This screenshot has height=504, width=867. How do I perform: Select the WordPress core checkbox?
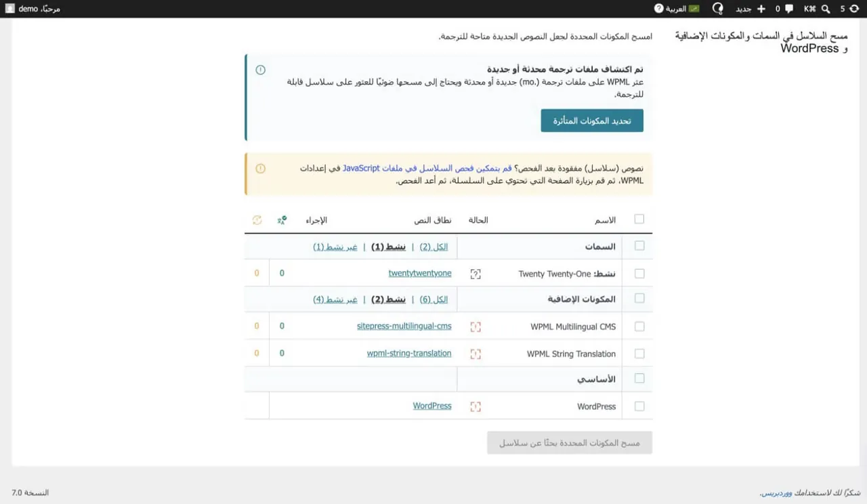639,406
